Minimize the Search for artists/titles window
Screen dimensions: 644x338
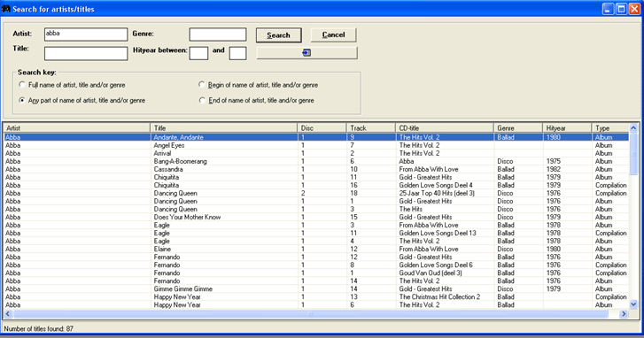[609, 9]
